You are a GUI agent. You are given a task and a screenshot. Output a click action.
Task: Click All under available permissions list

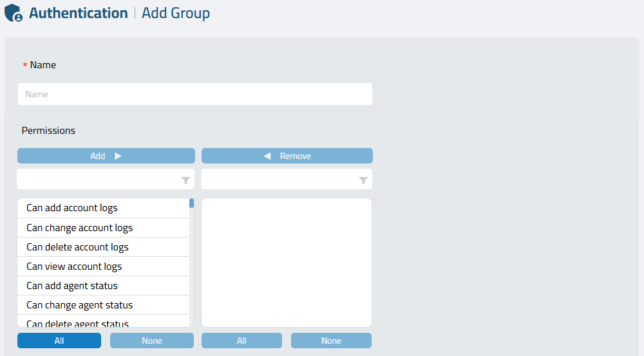(x=59, y=341)
